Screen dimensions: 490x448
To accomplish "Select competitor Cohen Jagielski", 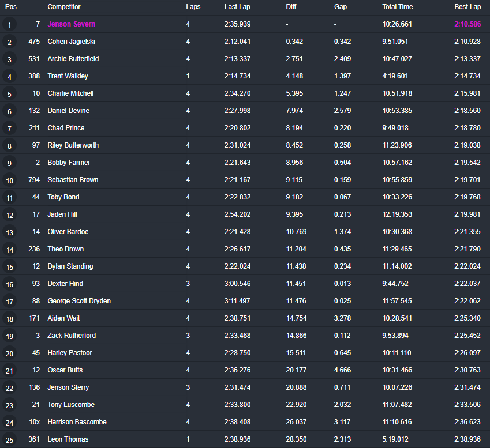I will coord(71,42).
